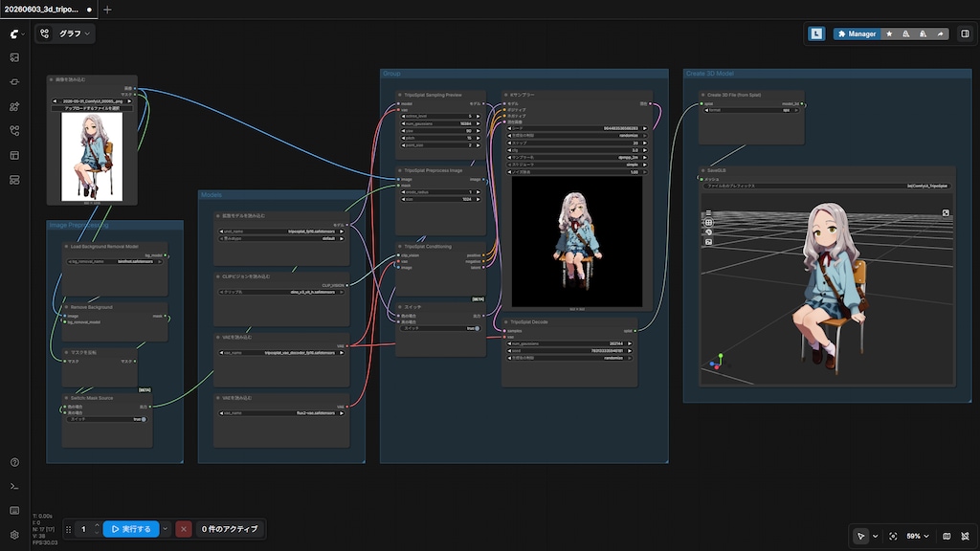This screenshot has height=551, width=980.
Task: Run the workflow with 実行する
Action: (131, 529)
